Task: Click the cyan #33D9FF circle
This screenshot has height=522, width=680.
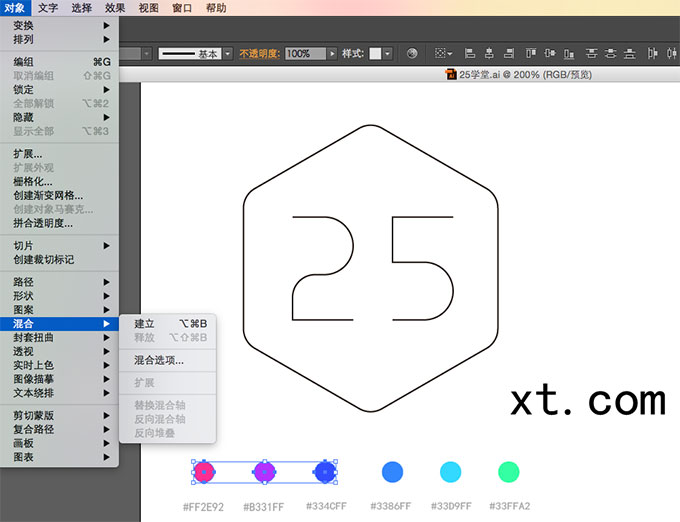Action: pyautogui.click(x=451, y=472)
